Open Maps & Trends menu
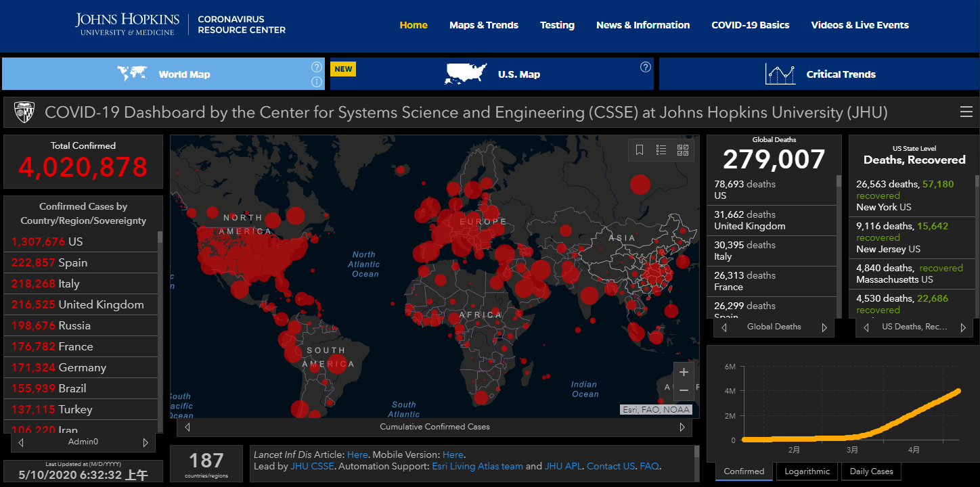The height and width of the screenshot is (487, 980). pos(483,25)
